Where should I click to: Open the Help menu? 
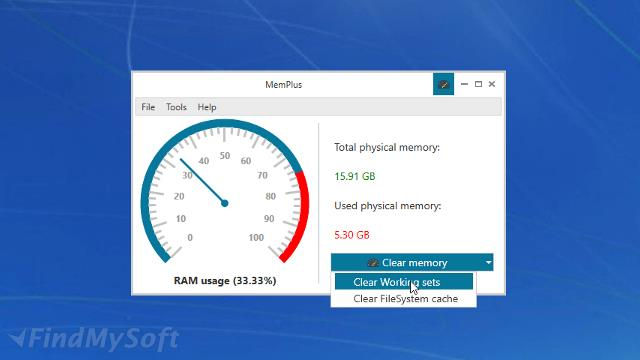[x=207, y=107]
